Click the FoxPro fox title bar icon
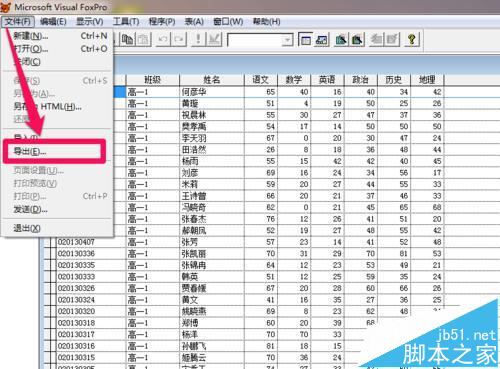500x369 pixels. coord(5,6)
